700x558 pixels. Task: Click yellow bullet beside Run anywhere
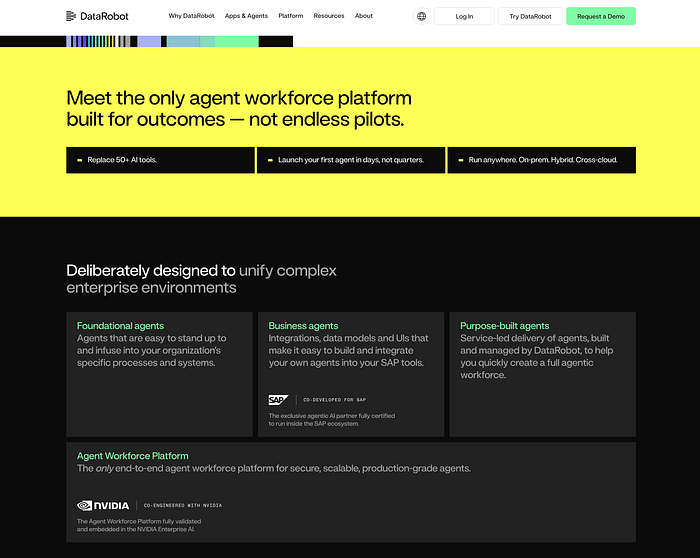click(x=461, y=160)
